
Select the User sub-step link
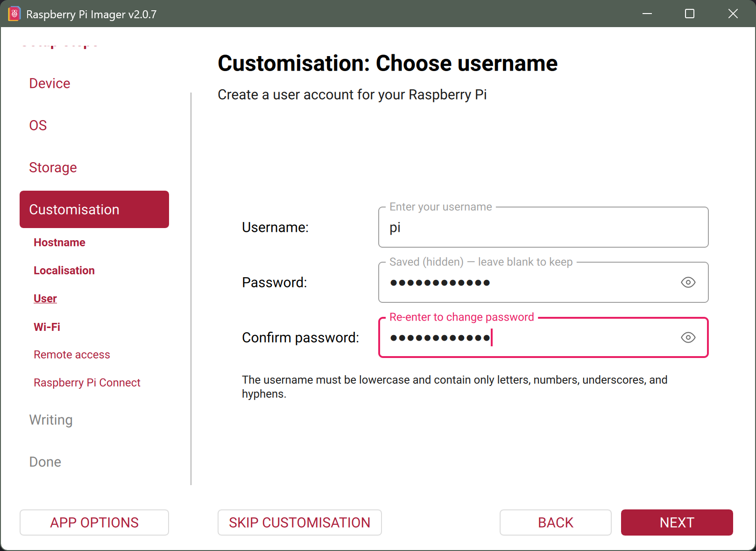45,299
